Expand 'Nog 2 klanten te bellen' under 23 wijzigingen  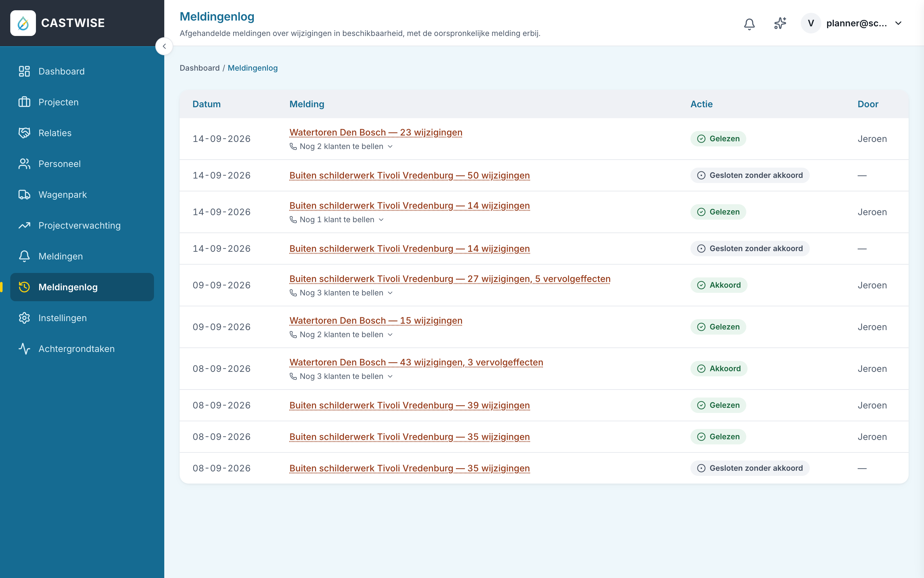click(x=341, y=146)
